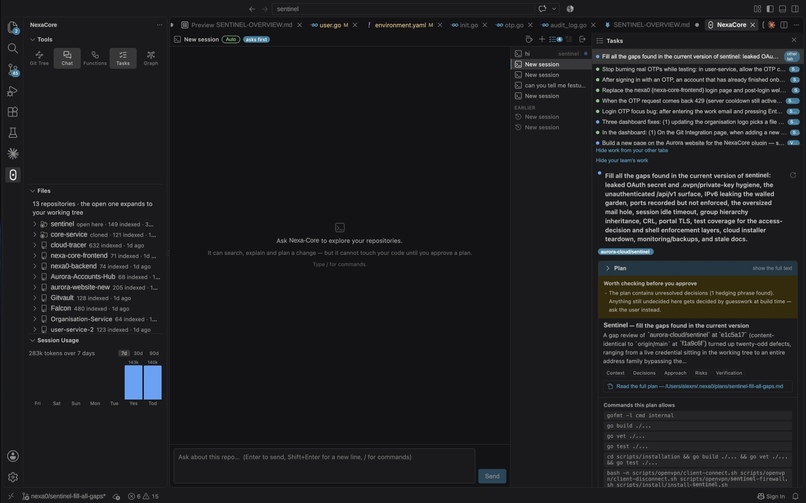Open the Preview SENTINEL-OVERVIEW.md tab

pos(242,25)
